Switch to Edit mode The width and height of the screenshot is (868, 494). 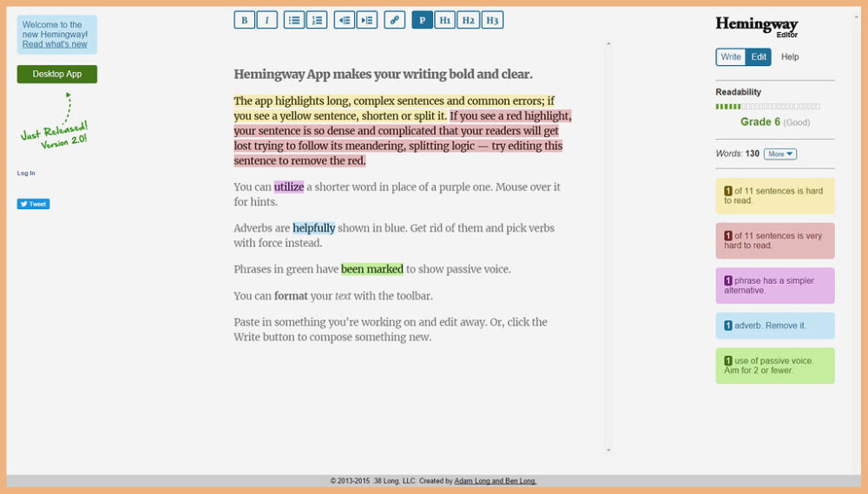[x=759, y=57]
